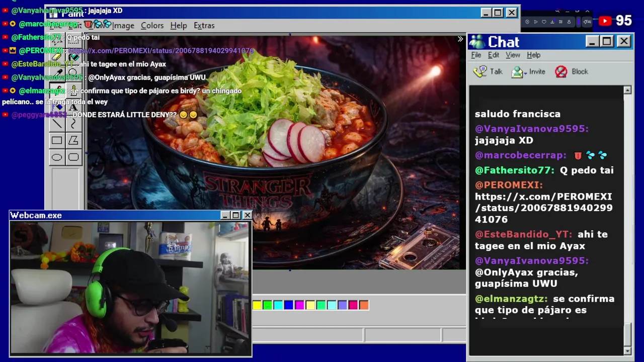Open the Help menu in Chat window
644x362 pixels.
pos(533,55)
